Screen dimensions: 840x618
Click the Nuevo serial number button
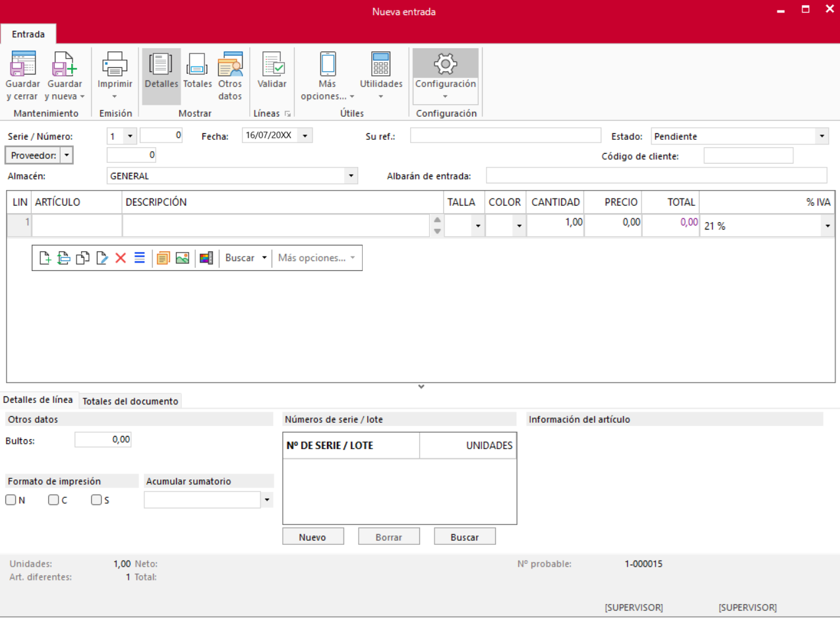313,536
